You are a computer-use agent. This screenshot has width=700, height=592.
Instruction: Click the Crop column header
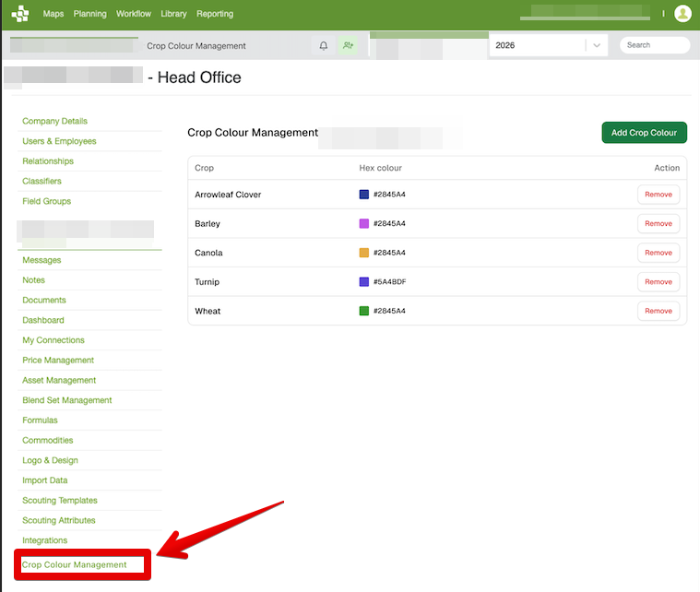[x=204, y=168]
